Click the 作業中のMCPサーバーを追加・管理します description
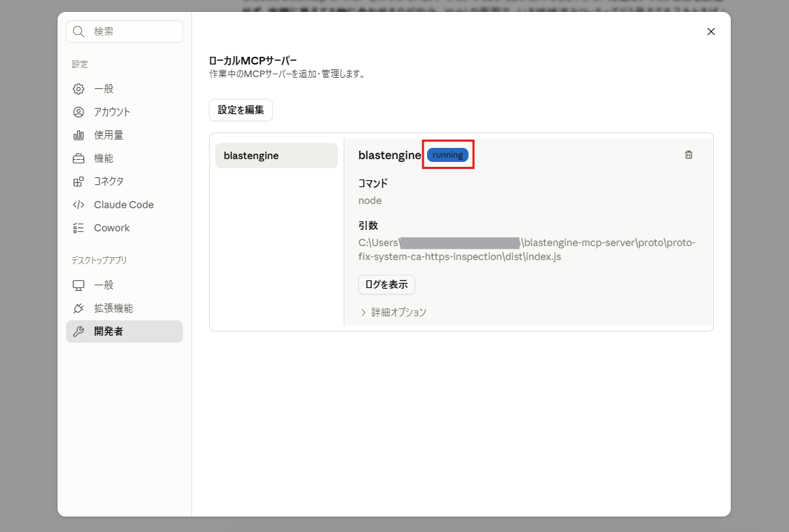 (288, 74)
